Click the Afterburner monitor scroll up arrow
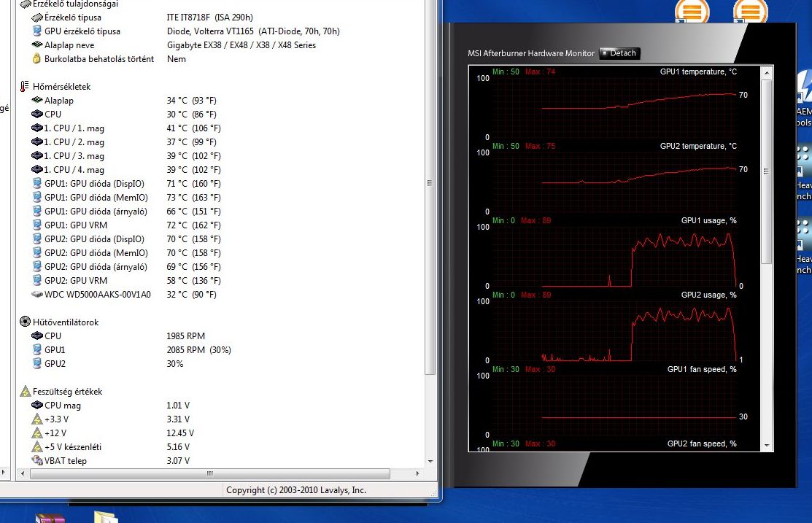This screenshot has height=523, width=812. 767,73
